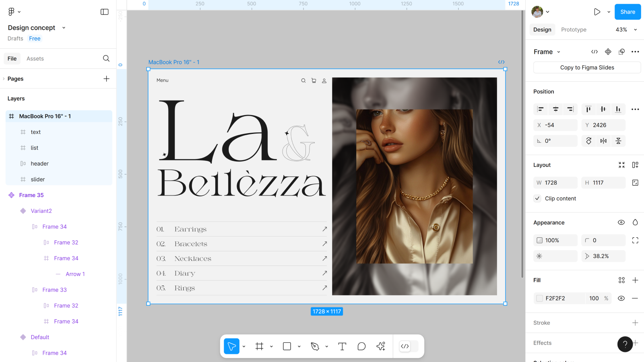The height and width of the screenshot is (362, 644).
Task: Click Copy to Figma Slides button
Action: click(587, 68)
